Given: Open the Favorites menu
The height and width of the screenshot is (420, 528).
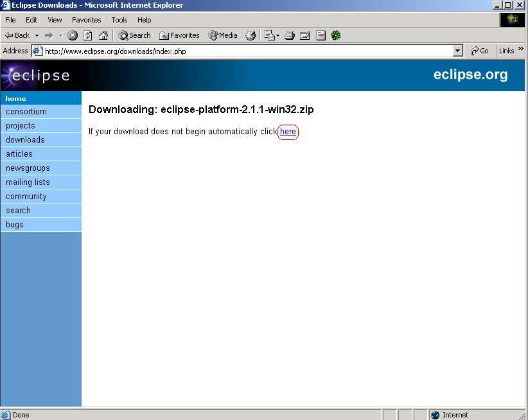Looking at the screenshot, I should coord(87,20).
